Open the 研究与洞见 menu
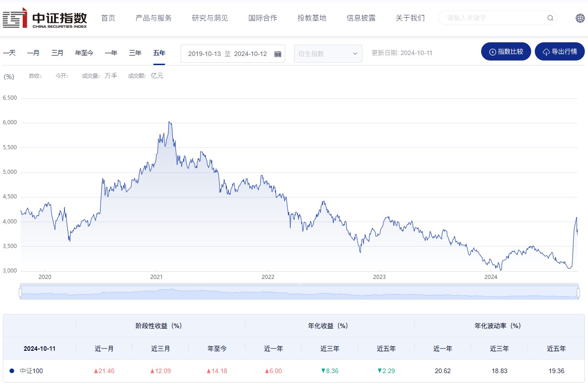Viewport: 588px width, 384px height. coord(210,18)
